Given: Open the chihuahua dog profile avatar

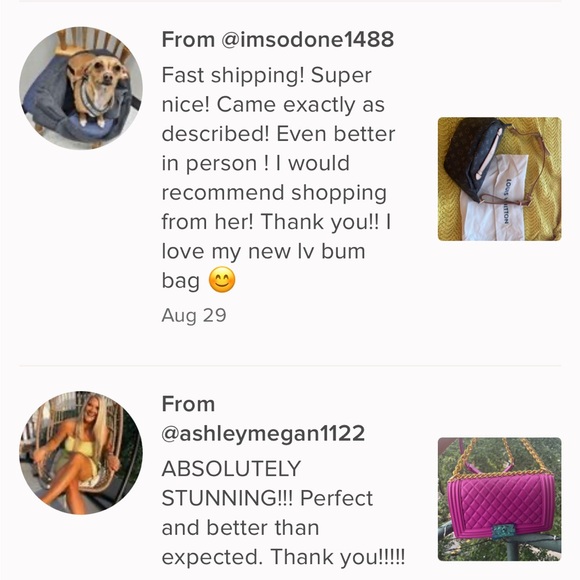Looking at the screenshot, I should tap(81, 88).
